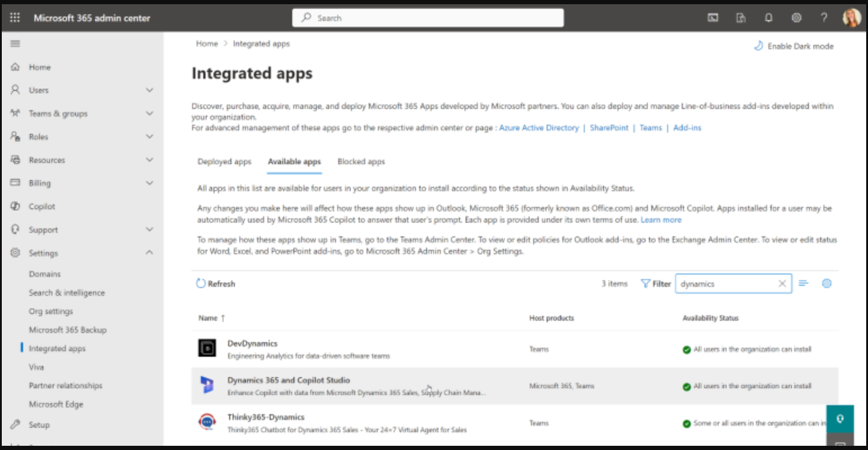Open Microsoft 365 Backup
Viewport: 868px width, 450px height.
pyautogui.click(x=68, y=330)
